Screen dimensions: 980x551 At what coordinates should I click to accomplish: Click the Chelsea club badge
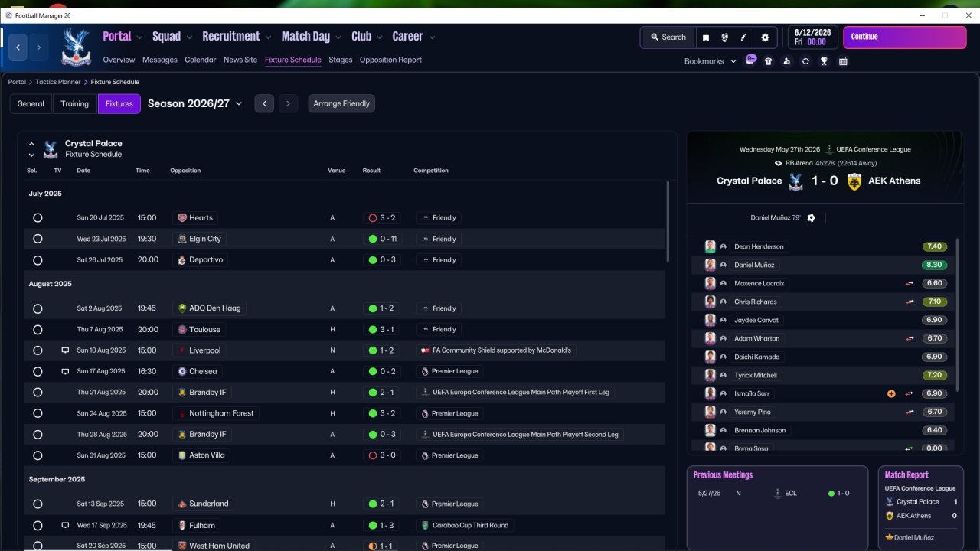click(x=182, y=371)
